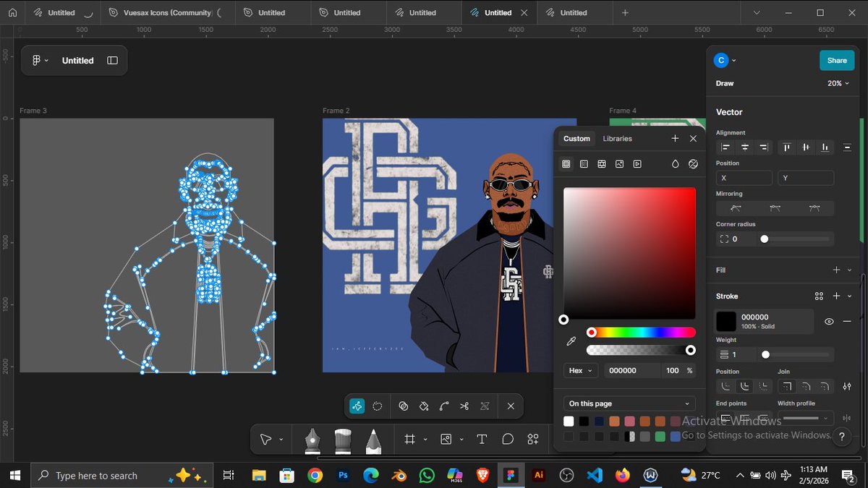Expand Move tool options chevron
This screenshot has height=488, width=868.
(281, 440)
